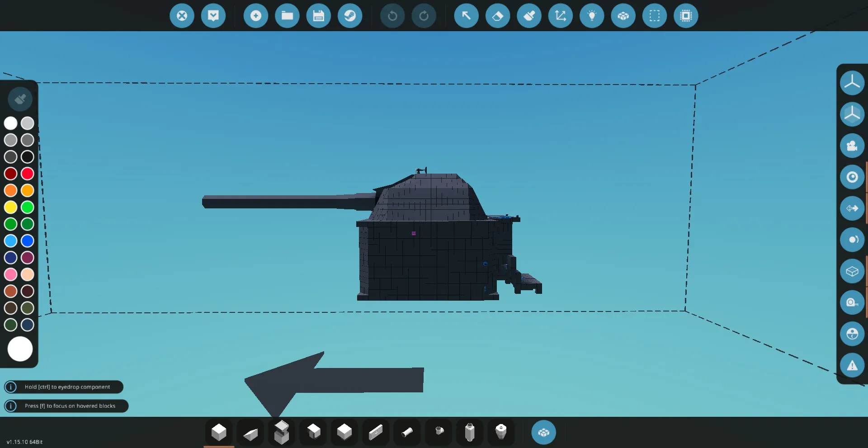Pick the bright red color swatch
Viewport: 868px width, 448px height.
[x=28, y=174]
